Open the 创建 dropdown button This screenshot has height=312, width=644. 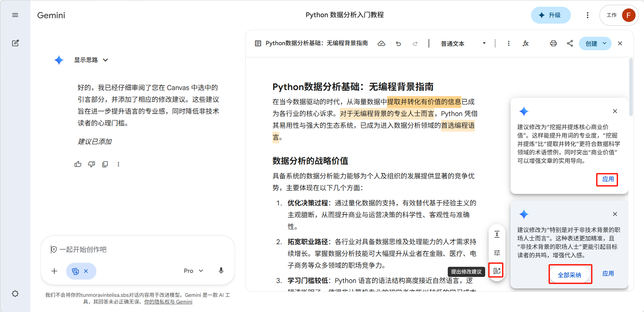(x=595, y=44)
